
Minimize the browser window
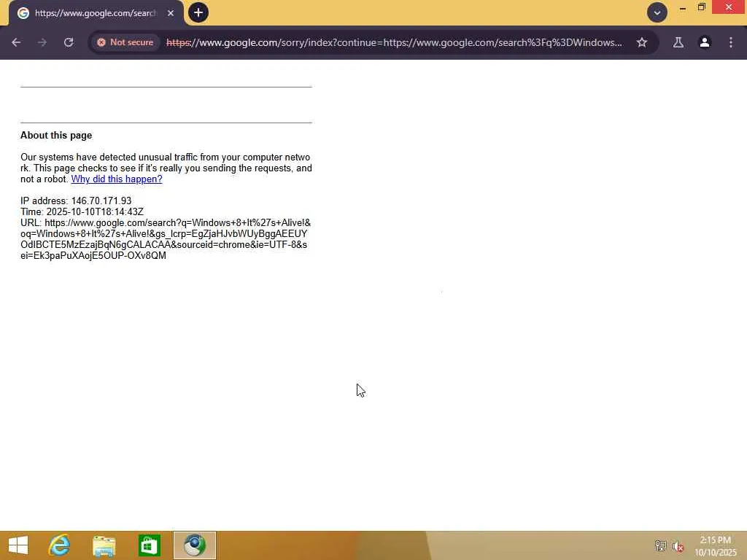tap(682, 7)
